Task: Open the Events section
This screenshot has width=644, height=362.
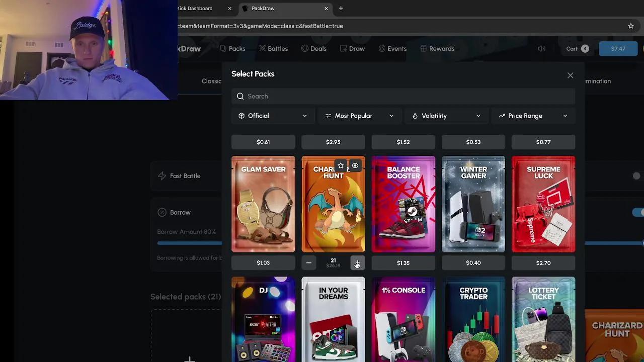Action: [x=392, y=48]
